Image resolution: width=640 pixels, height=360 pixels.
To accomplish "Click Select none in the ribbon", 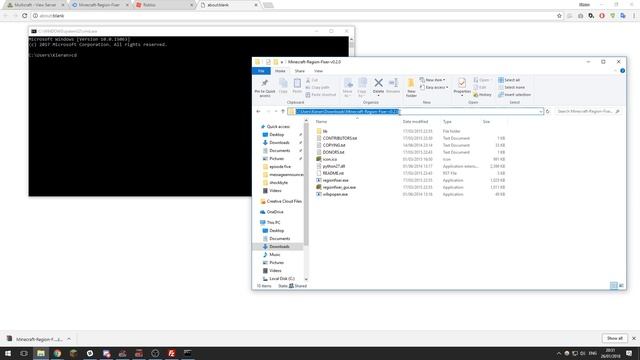I will pos(511,87).
